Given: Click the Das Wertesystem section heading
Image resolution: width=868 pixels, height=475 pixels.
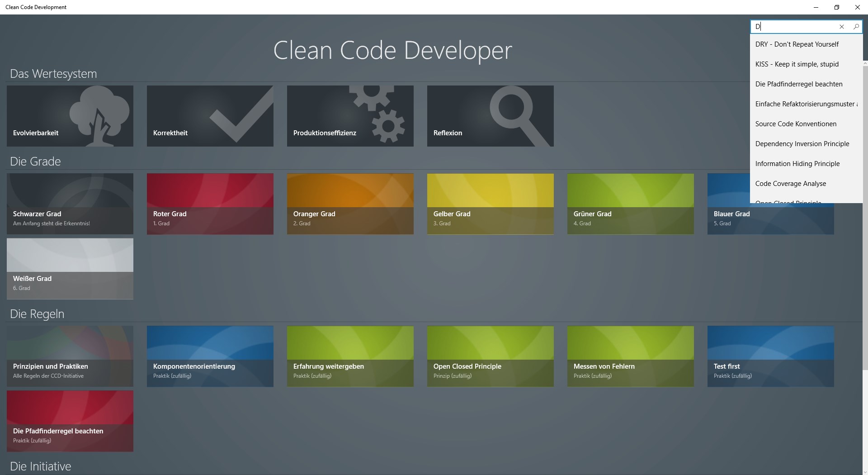Looking at the screenshot, I should pyautogui.click(x=53, y=74).
